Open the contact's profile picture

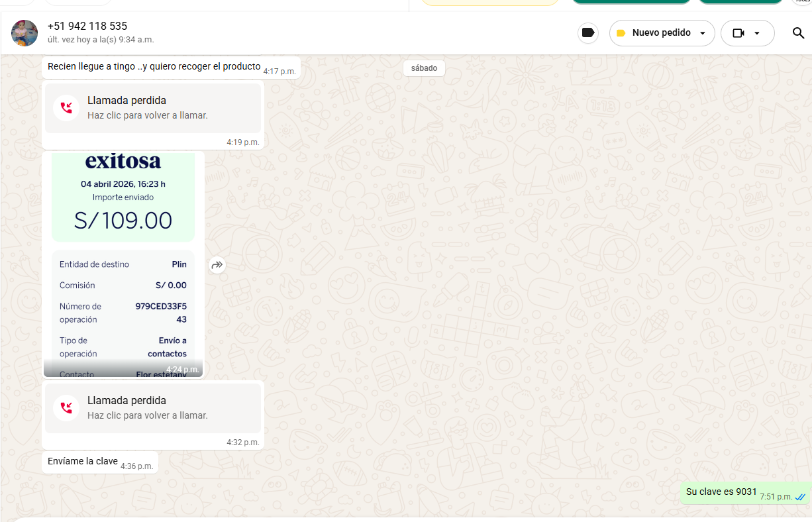[25, 33]
